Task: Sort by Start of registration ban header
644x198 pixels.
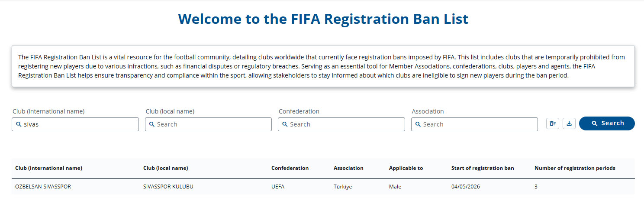Action: 483,168
